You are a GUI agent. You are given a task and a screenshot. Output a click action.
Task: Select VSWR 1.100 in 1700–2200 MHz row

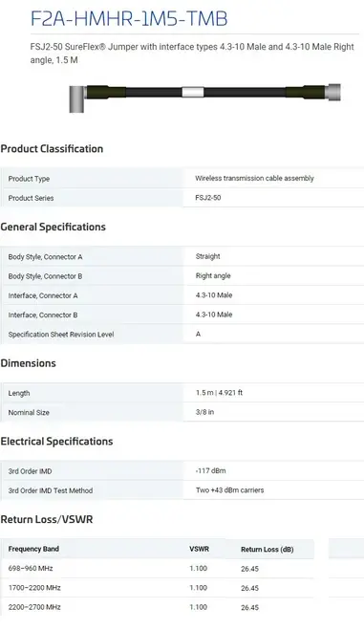tap(199, 587)
